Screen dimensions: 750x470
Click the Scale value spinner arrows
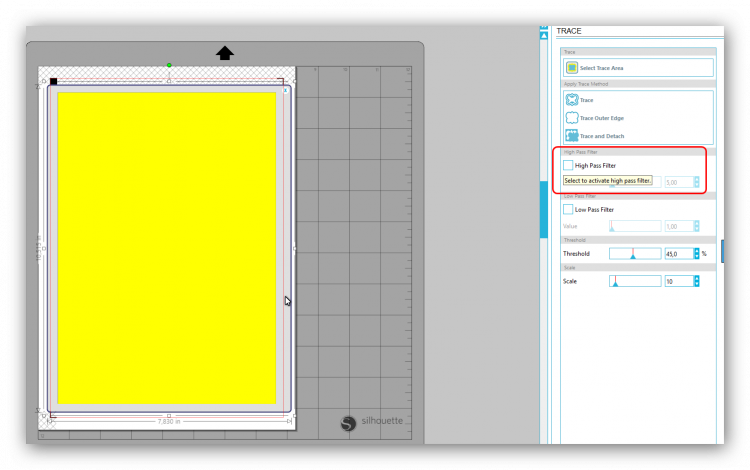696,282
